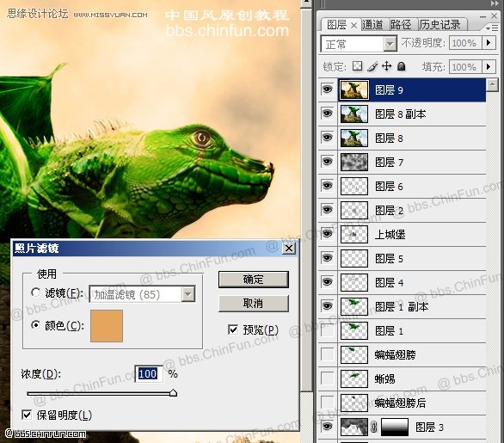Uncheck the 保留明度(L) checkbox
The width and height of the screenshot is (504, 443).
tap(27, 415)
